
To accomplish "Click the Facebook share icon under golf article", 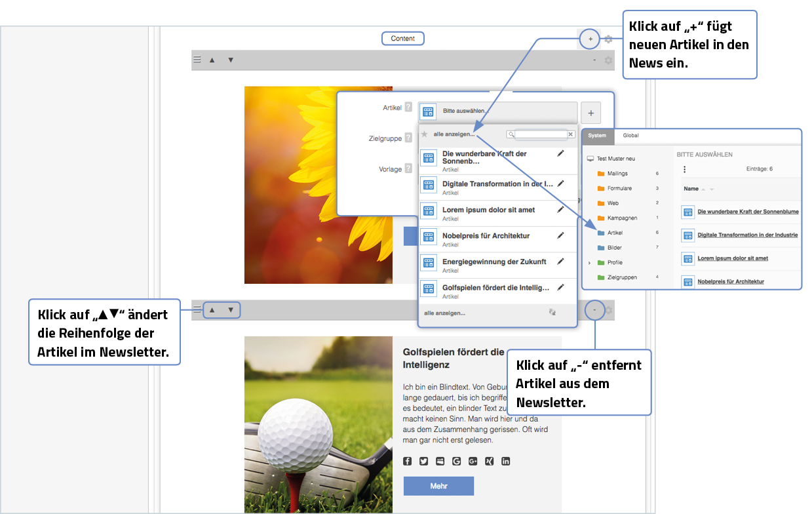I will coord(407,461).
